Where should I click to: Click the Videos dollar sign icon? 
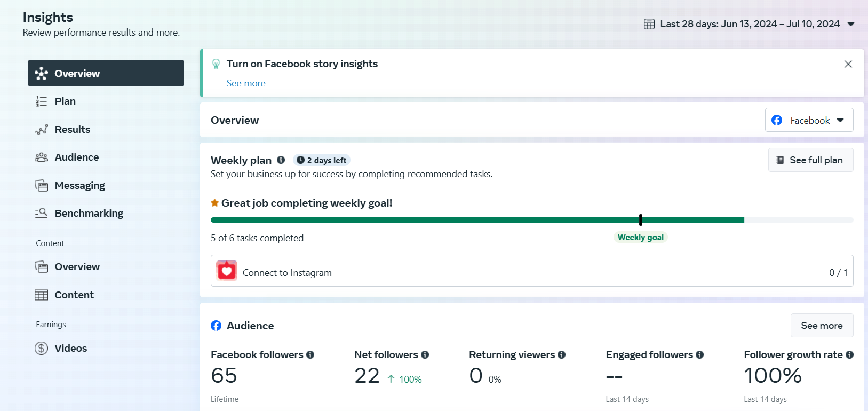click(41, 349)
